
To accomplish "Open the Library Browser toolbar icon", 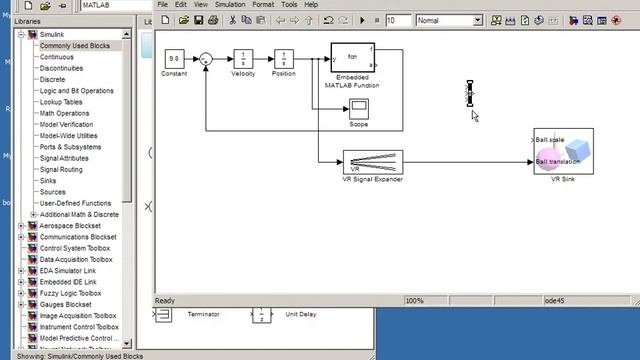I will [x=573, y=20].
